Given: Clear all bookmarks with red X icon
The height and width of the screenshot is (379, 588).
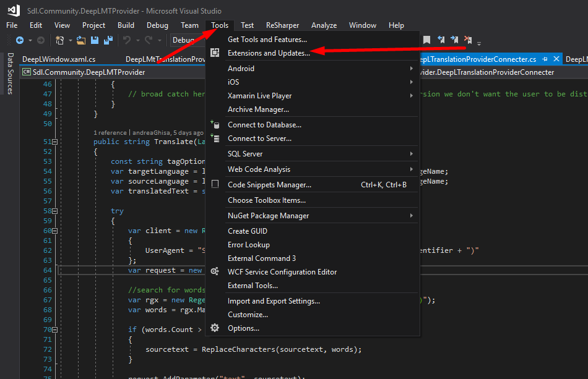Looking at the screenshot, I should [x=468, y=40].
